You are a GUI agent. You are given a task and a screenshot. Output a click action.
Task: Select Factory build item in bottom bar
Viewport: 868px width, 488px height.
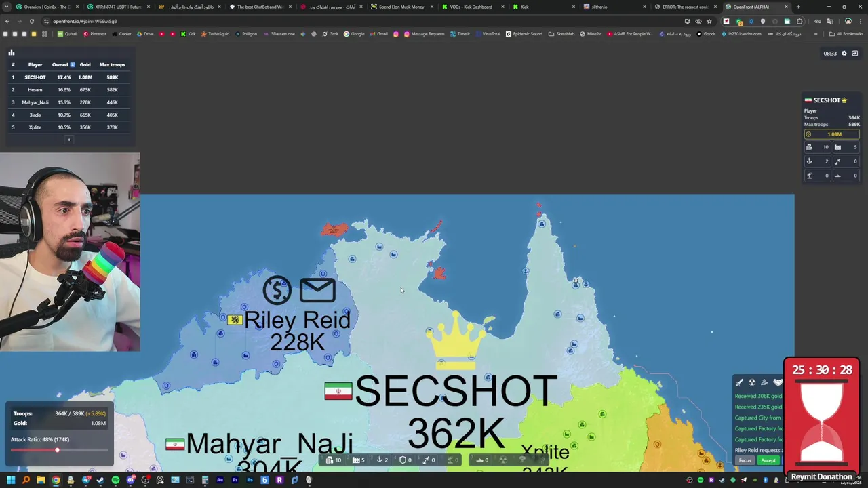[x=358, y=460]
